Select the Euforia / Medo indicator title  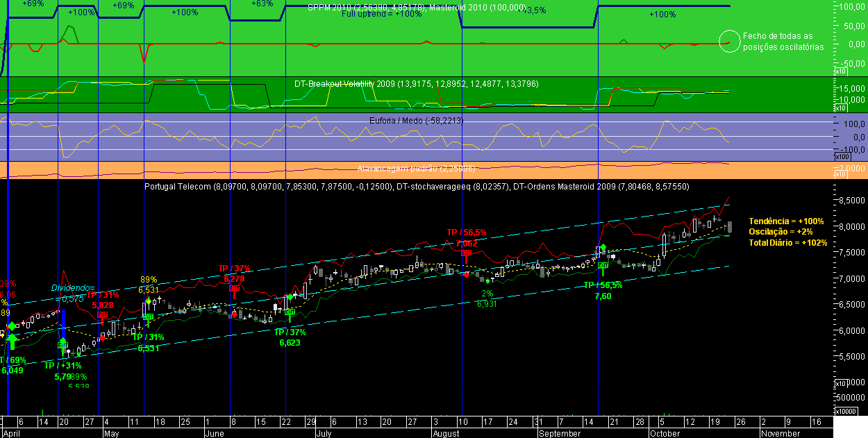click(x=417, y=121)
